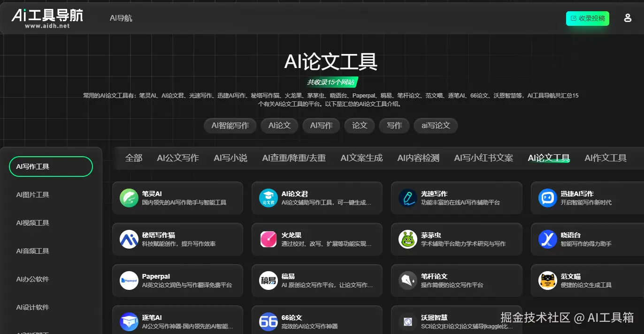
Task: Click the 逐笔AI blue cap icon
Action: click(129, 322)
